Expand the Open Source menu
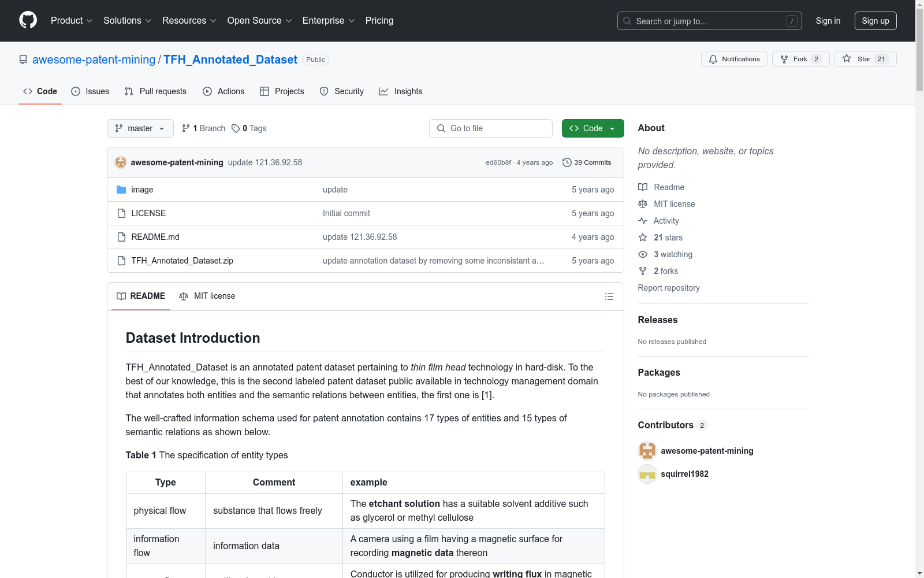Image resolution: width=924 pixels, height=578 pixels. (260, 20)
